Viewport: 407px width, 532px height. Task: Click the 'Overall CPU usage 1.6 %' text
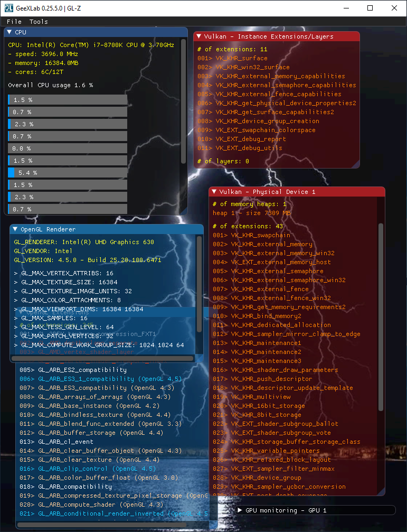pos(51,85)
